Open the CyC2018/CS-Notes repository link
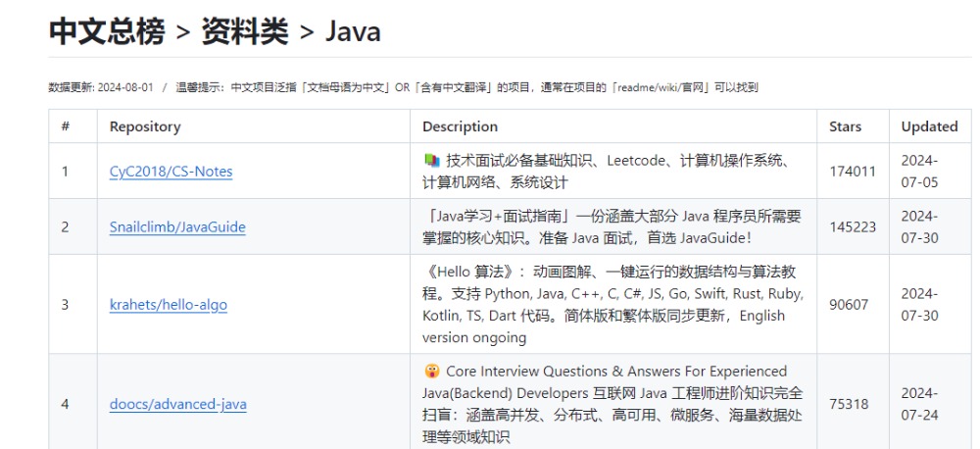 171,172
